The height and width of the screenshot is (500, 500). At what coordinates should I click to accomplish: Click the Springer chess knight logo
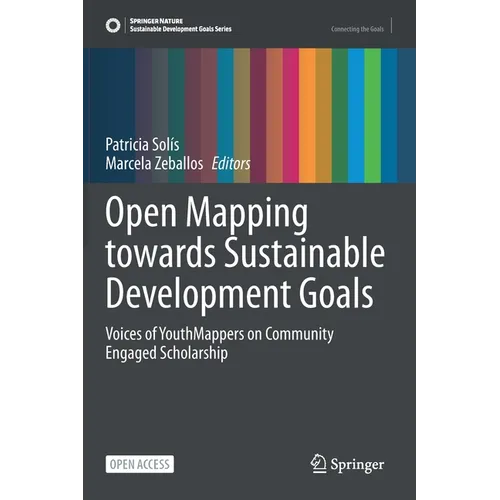(318, 463)
